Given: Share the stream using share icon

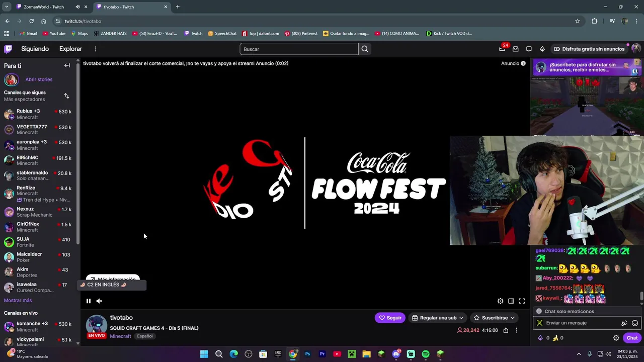Looking at the screenshot, I should (x=506, y=330).
